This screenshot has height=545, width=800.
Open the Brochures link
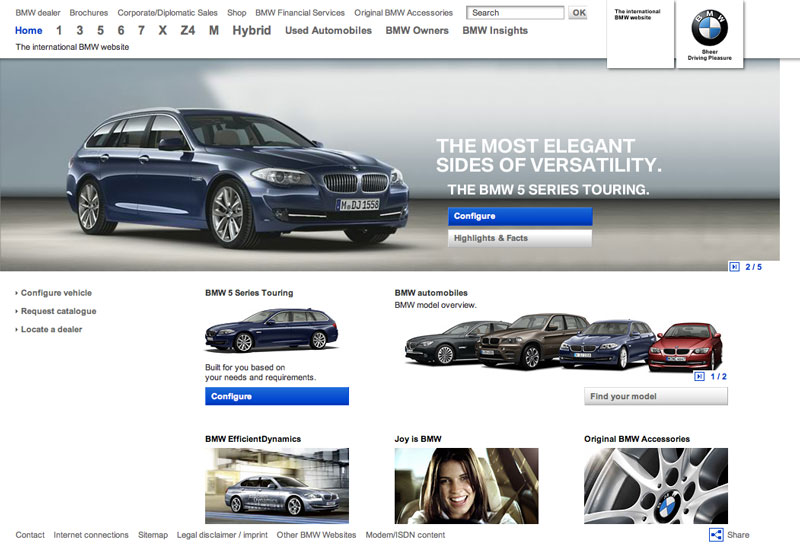pos(89,13)
